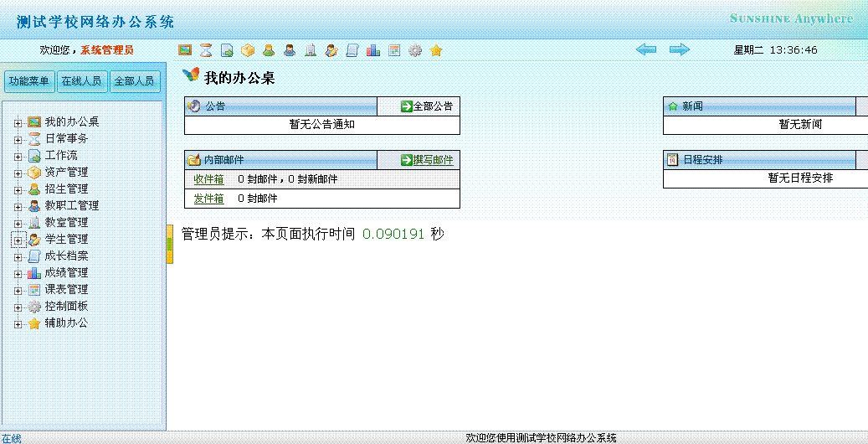Image resolution: width=868 pixels, height=444 pixels.
Task: Click the box Asset Management toolbar icon
Action: pyautogui.click(x=248, y=50)
